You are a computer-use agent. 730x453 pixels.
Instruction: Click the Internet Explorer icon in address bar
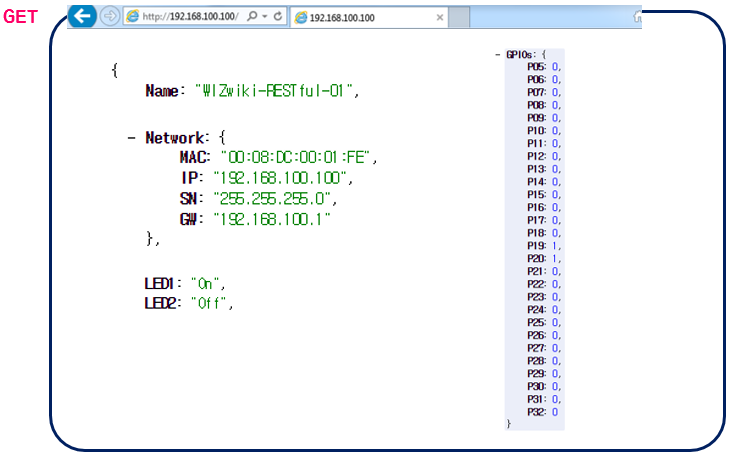click(133, 16)
